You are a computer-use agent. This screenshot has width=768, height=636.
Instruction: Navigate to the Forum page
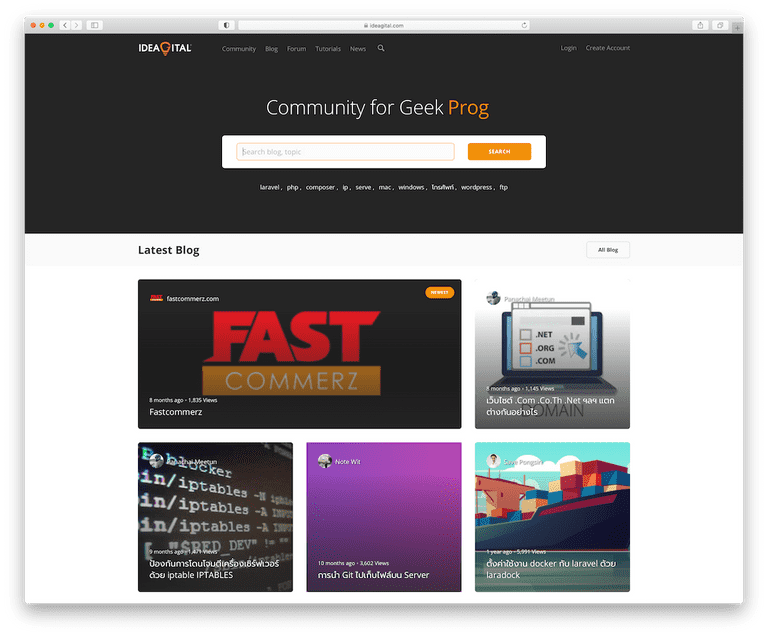296,49
